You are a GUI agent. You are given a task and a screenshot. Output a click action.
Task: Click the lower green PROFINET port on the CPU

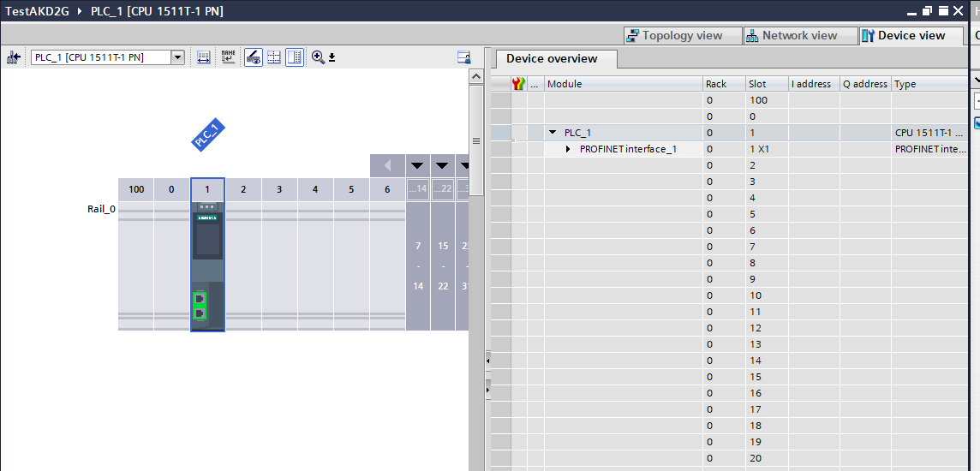tap(200, 313)
